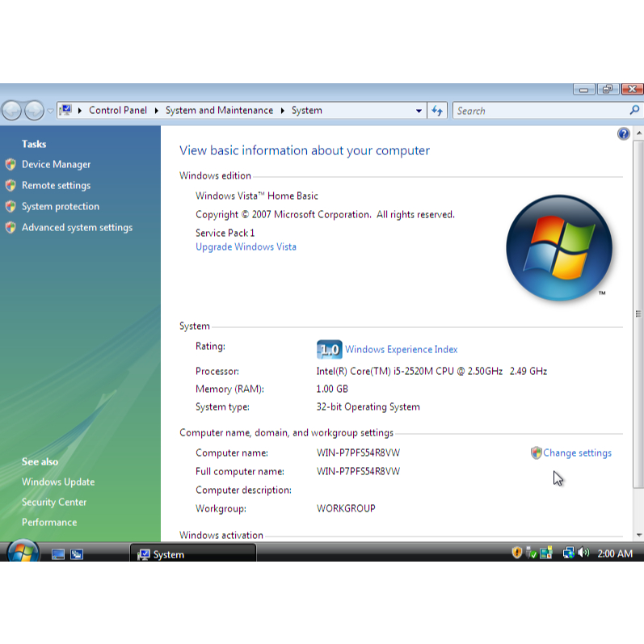
Task: Click the Intel Core i5-2520M processor text
Action: [431, 371]
